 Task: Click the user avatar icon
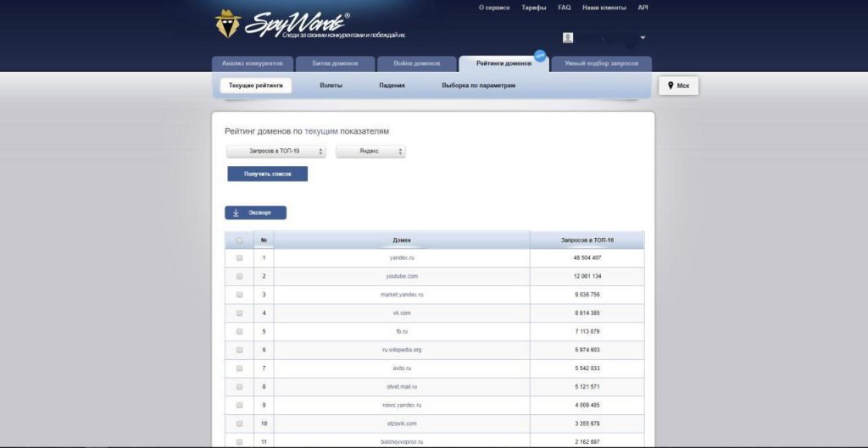(567, 37)
